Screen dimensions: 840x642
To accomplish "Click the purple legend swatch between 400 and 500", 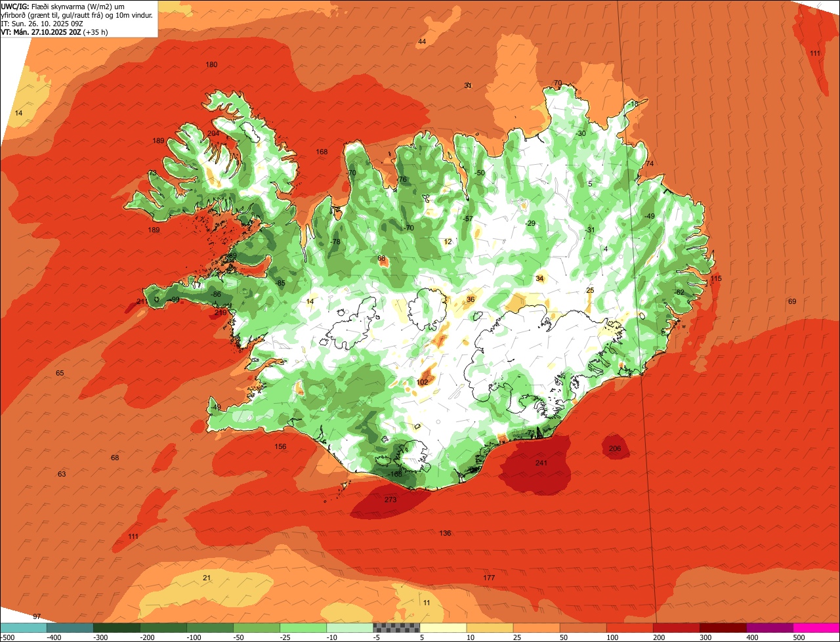I will tap(769, 628).
